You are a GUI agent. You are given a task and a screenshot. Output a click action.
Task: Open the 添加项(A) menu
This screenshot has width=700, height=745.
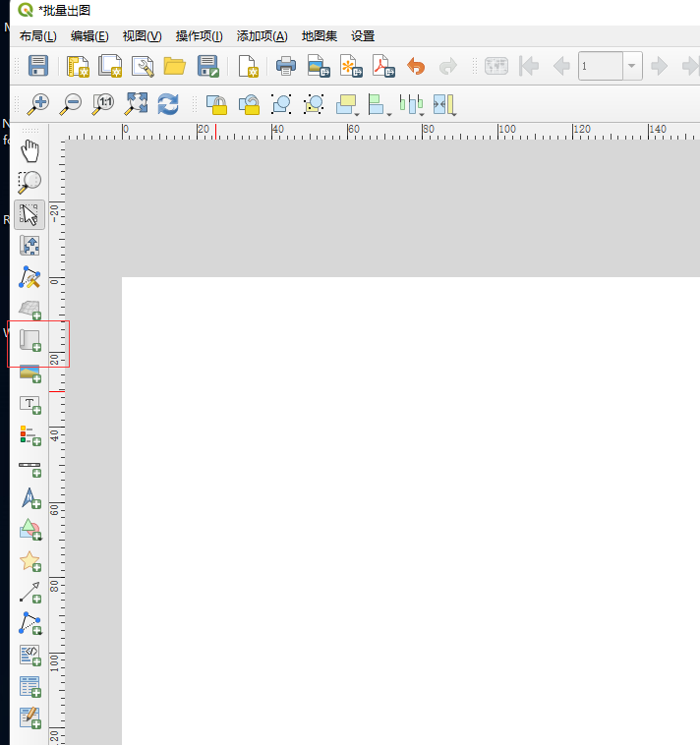click(x=262, y=36)
